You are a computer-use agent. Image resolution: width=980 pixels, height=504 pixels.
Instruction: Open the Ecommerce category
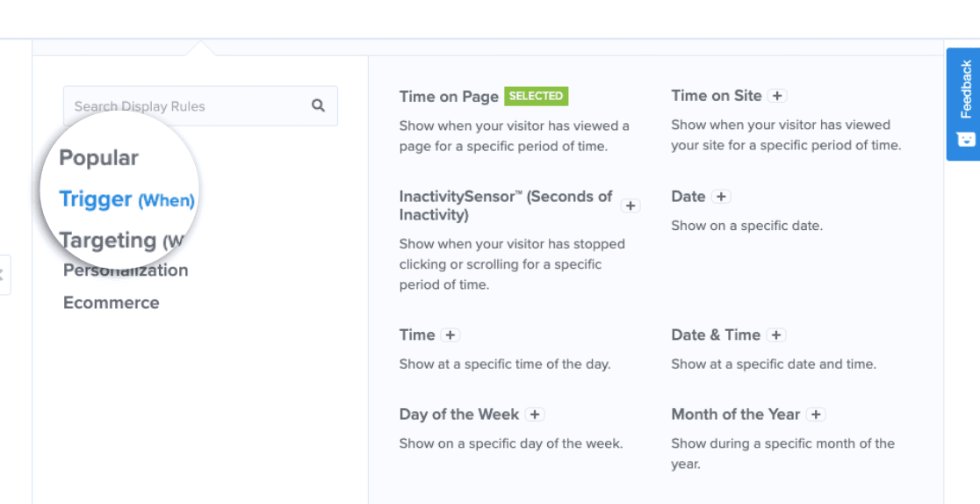click(112, 303)
